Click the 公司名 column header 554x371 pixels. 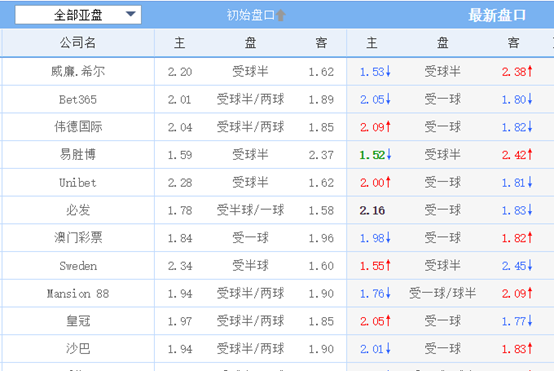coord(78,43)
